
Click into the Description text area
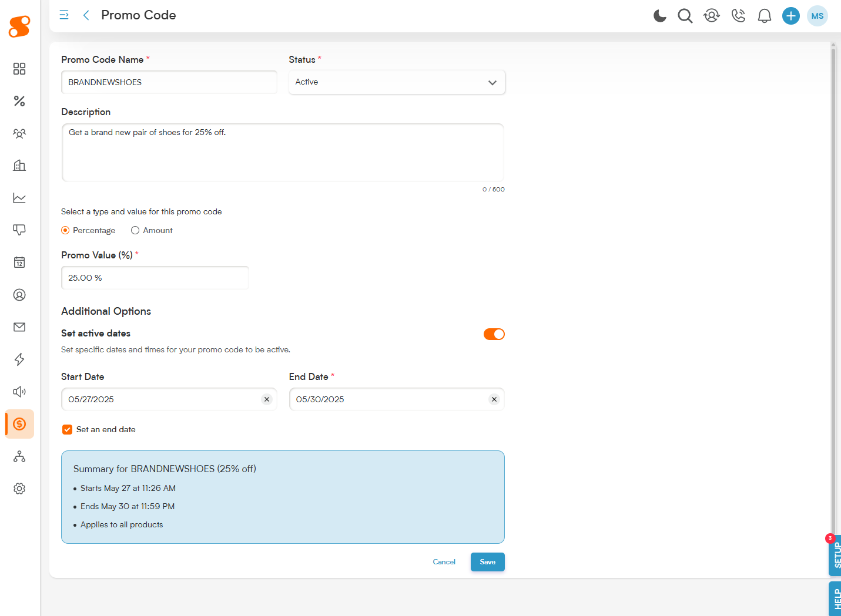point(283,153)
